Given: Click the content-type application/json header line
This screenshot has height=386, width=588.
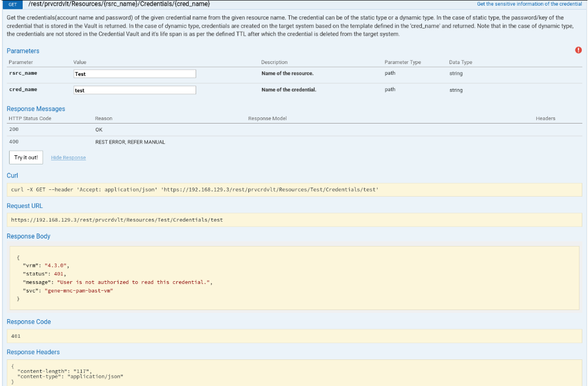Looking at the screenshot, I should [x=70, y=376].
